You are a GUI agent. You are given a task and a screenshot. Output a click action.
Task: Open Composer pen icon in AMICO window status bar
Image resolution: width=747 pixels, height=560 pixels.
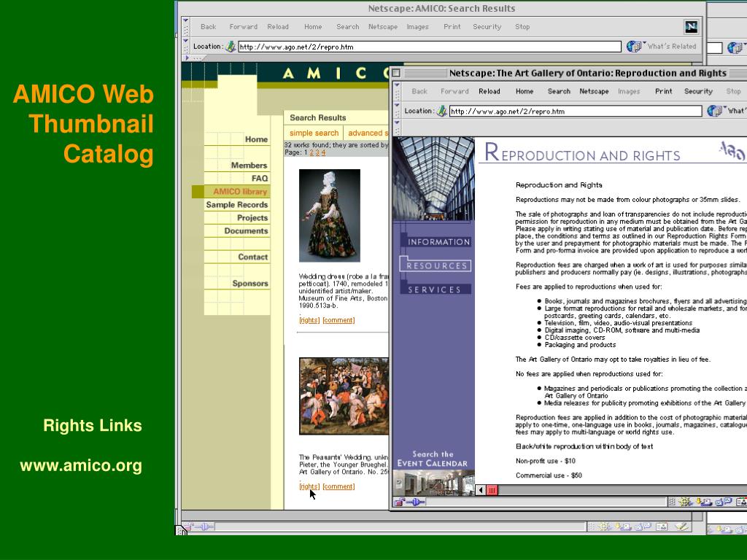click(681, 526)
